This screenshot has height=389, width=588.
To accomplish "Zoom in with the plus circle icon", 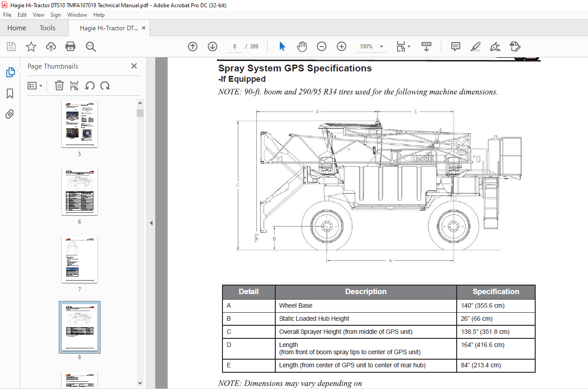I will [342, 47].
